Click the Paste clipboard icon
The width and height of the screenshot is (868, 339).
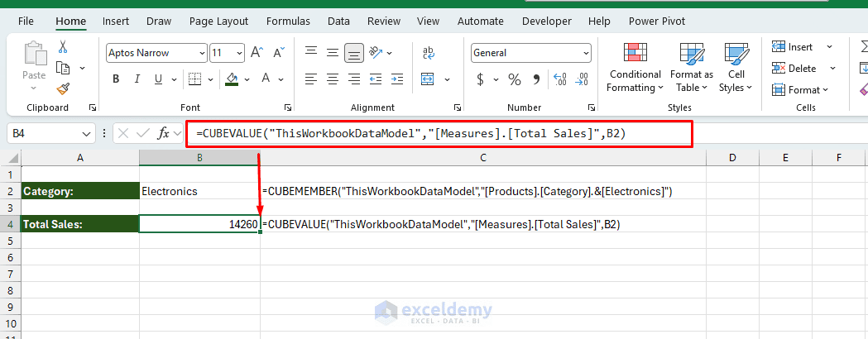coord(34,55)
